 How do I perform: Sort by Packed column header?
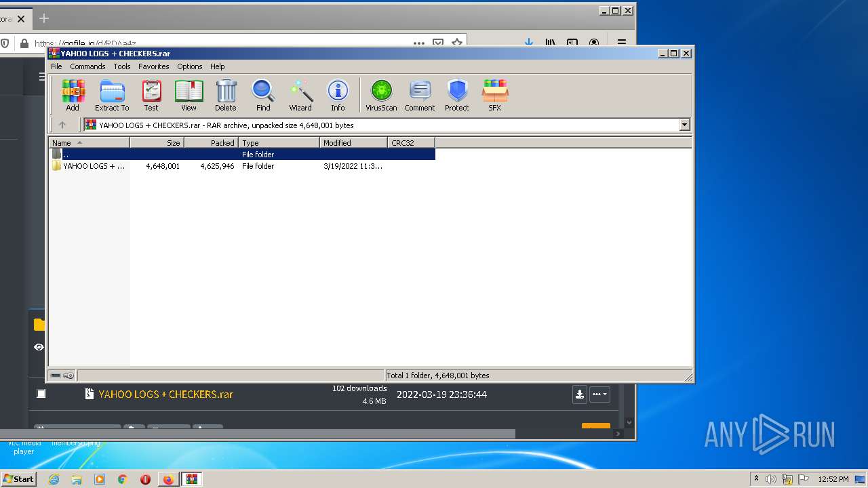211,143
